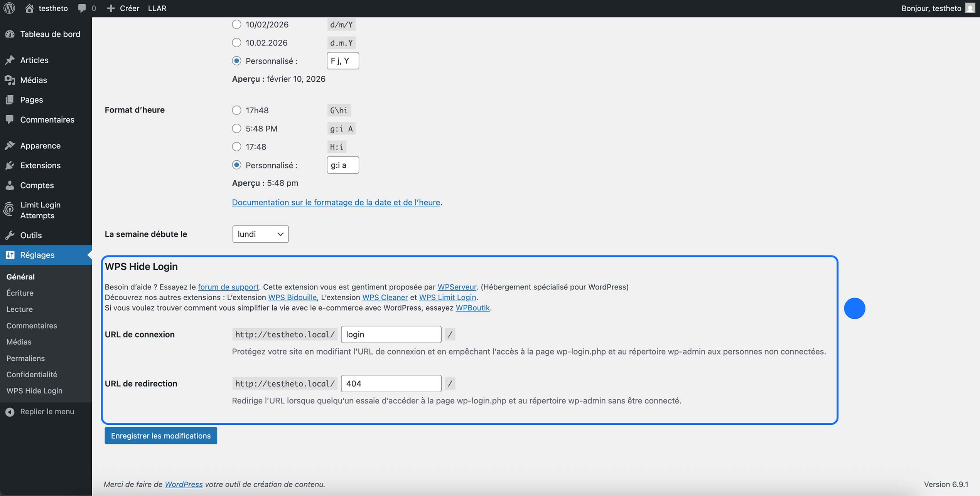Click the Extensions plugin icon
Screen dimensions: 980x496
point(10,165)
